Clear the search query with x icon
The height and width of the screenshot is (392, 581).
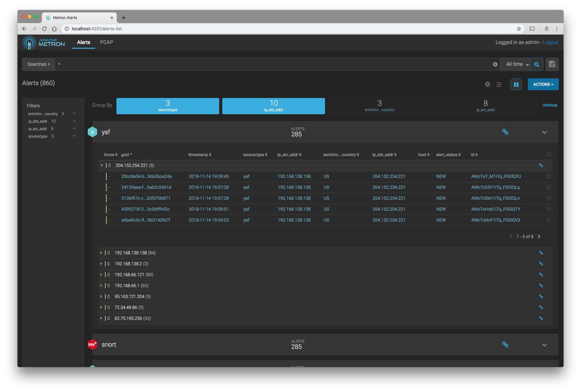coord(495,64)
